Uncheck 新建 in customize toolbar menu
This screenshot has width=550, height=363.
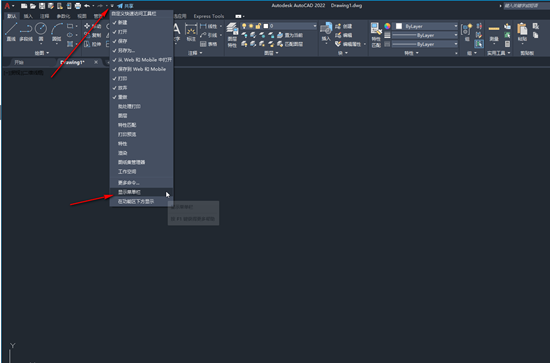[141, 22]
